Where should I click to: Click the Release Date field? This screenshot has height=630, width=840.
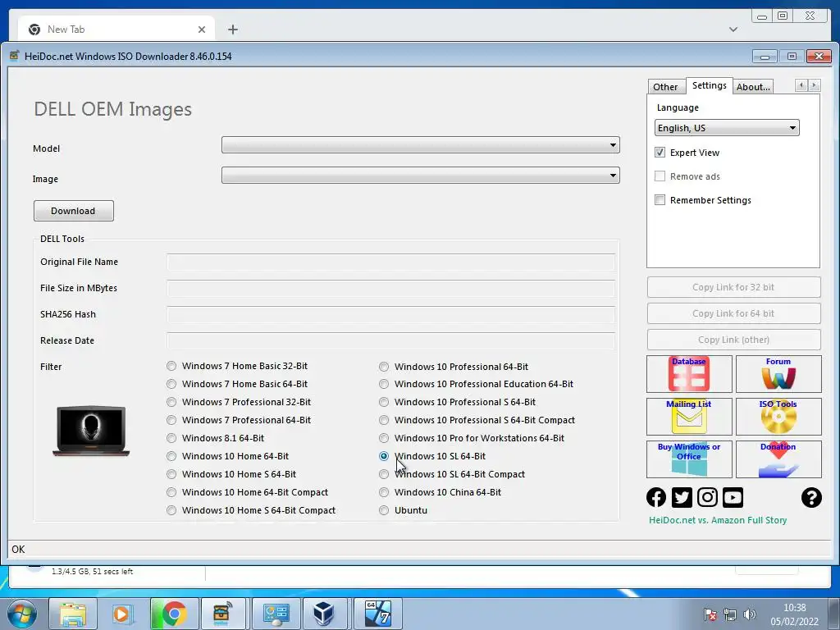pyautogui.click(x=390, y=340)
